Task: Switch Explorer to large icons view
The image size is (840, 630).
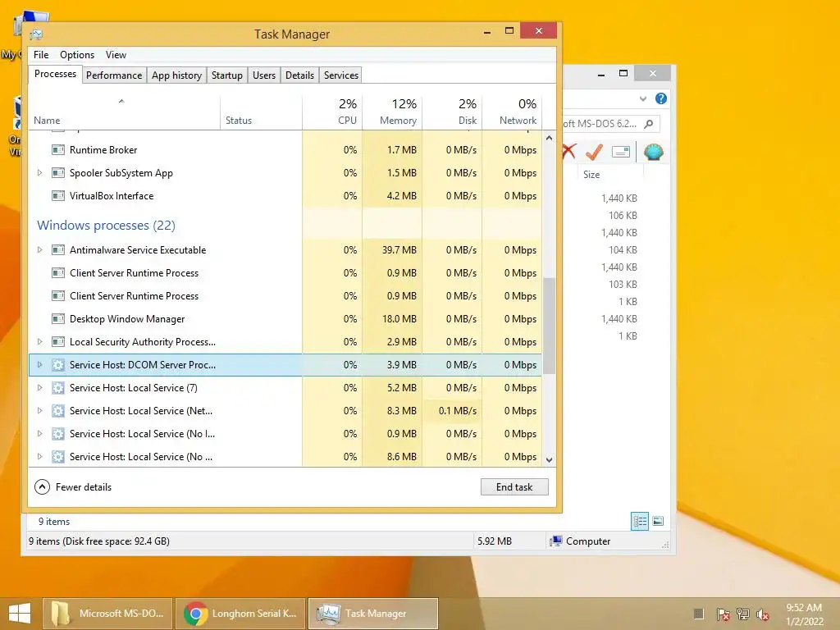Action: 658,521
